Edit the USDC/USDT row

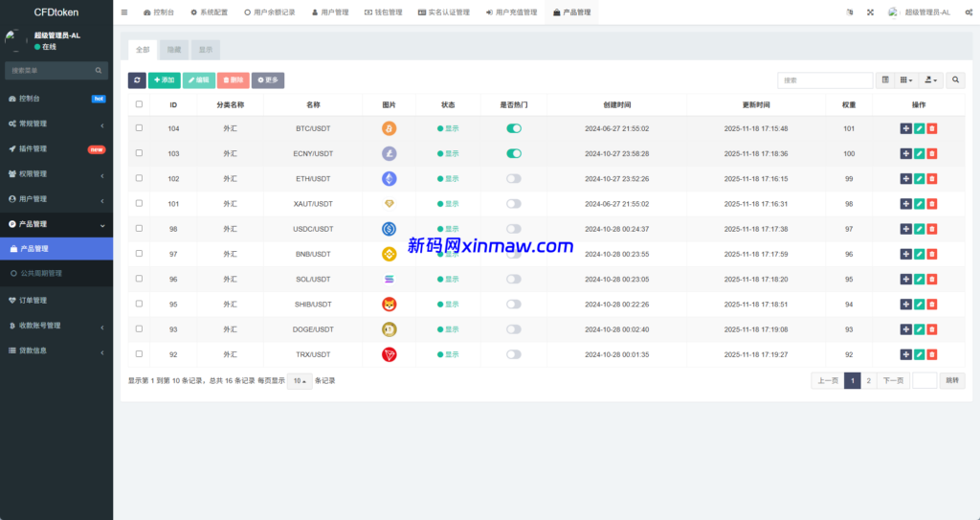click(x=919, y=229)
